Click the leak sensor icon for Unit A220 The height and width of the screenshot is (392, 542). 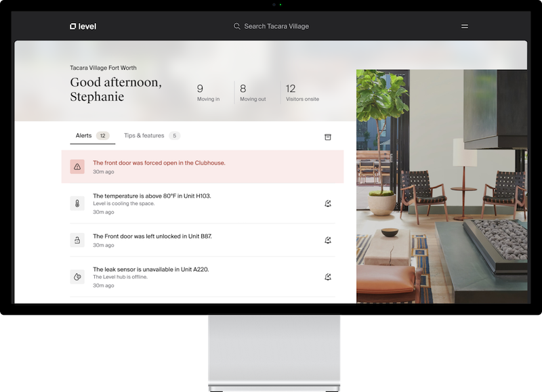[x=77, y=277]
